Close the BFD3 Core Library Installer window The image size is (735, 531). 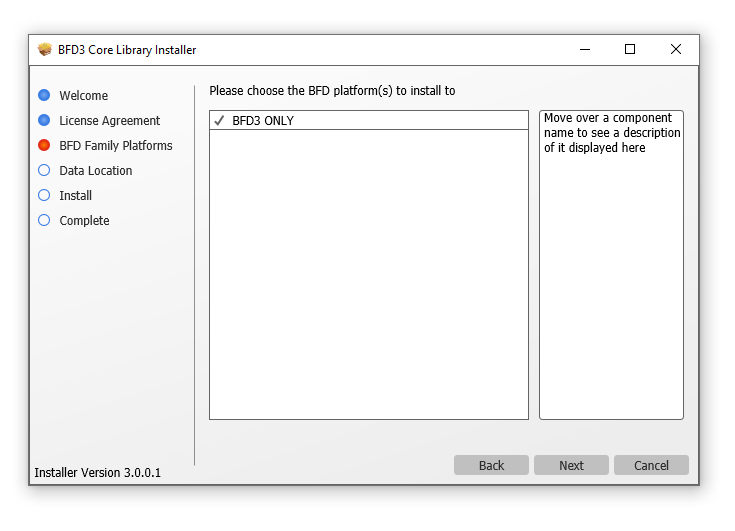(x=675, y=49)
